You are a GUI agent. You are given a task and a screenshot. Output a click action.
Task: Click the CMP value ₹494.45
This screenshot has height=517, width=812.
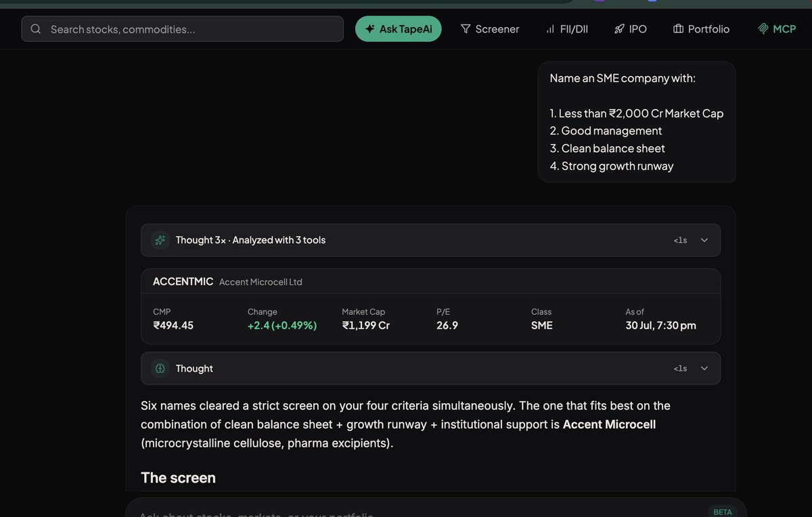click(173, 325)
